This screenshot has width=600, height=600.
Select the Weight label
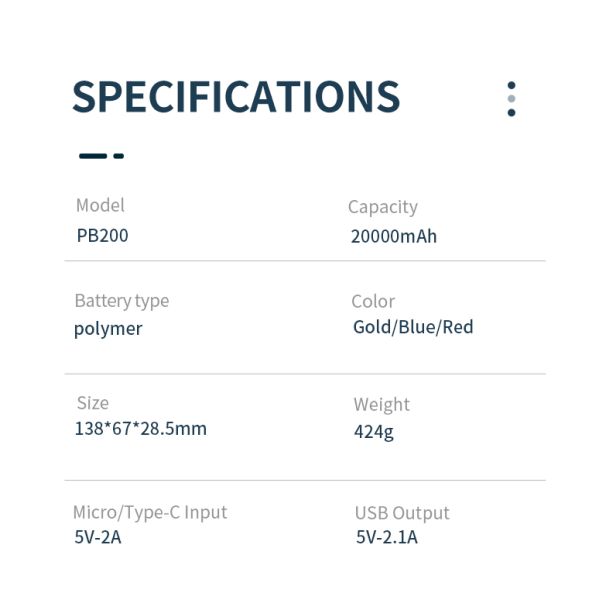[381, 404]
